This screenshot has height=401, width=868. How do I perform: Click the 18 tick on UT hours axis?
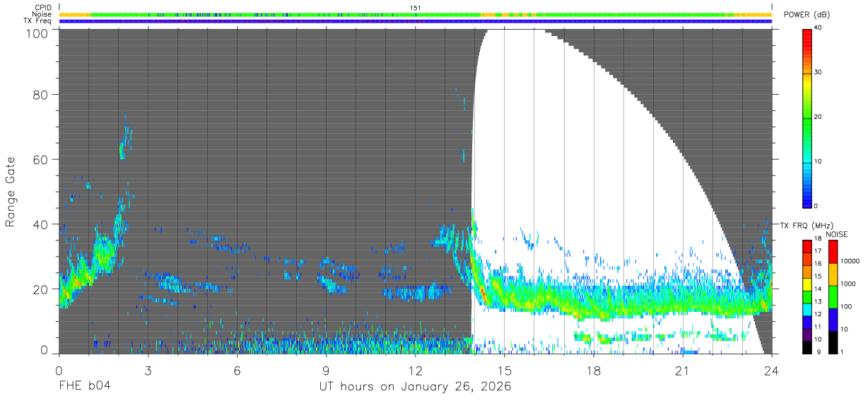click(594, 370)
